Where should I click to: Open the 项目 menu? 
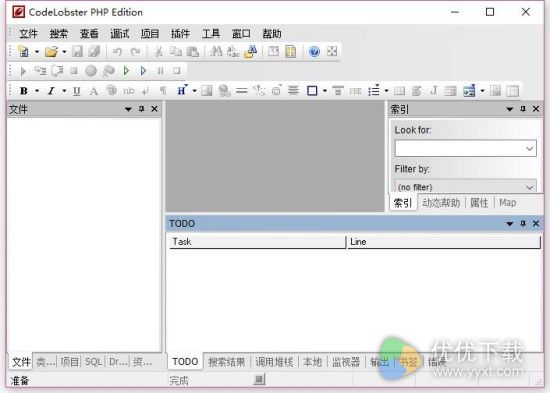tap(150, 34)
